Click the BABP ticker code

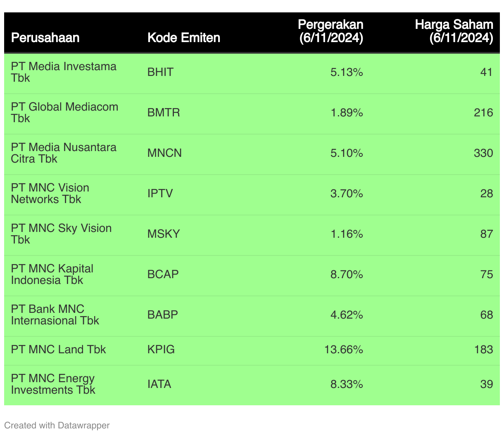(163, 315)
